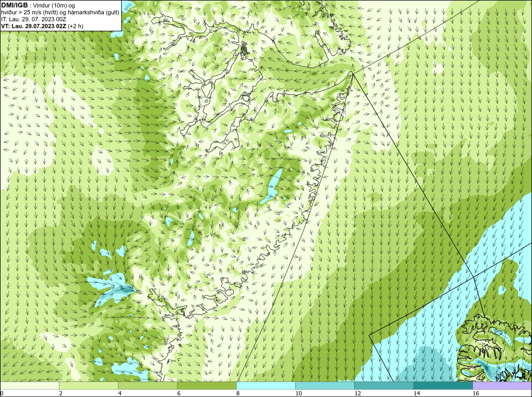This screenshot has width=532, height=397.
Task: Click the line "IT: Lau. 29. 07. 2023 00Z"
Action: [x=34, y=19]
